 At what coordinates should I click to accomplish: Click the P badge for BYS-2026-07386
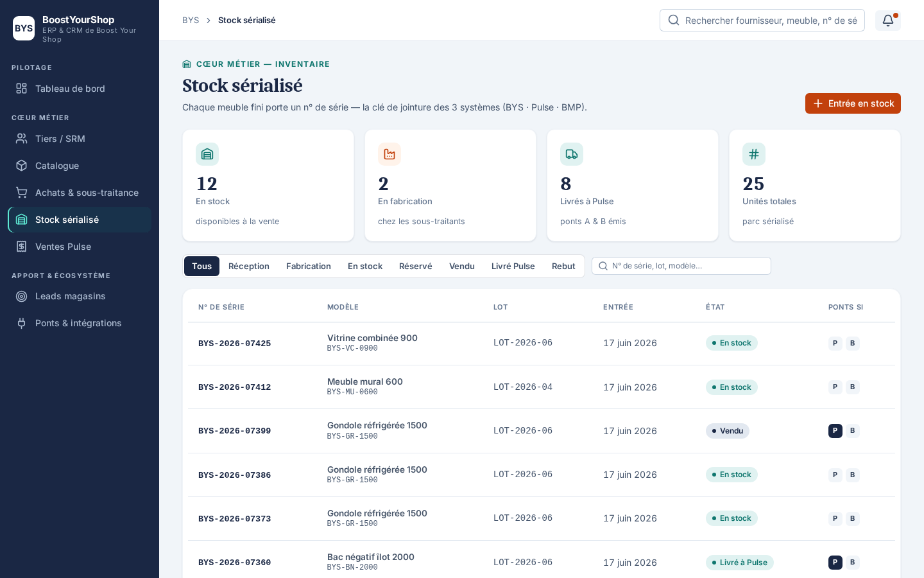(835, 475)
